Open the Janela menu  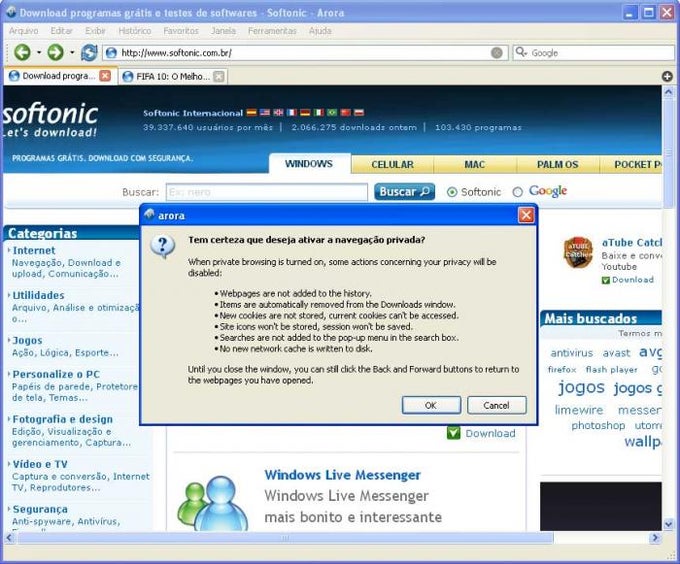click(223, 31)
